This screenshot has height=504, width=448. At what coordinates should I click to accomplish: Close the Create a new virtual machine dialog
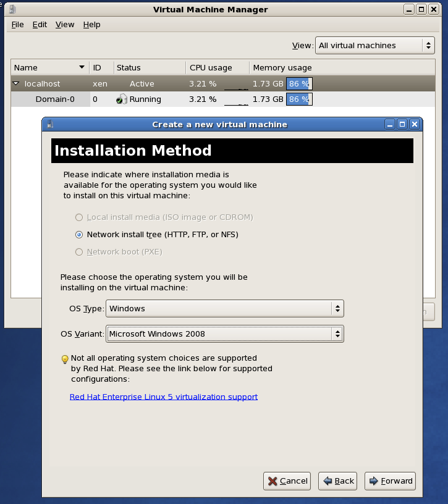coord(415,124)
